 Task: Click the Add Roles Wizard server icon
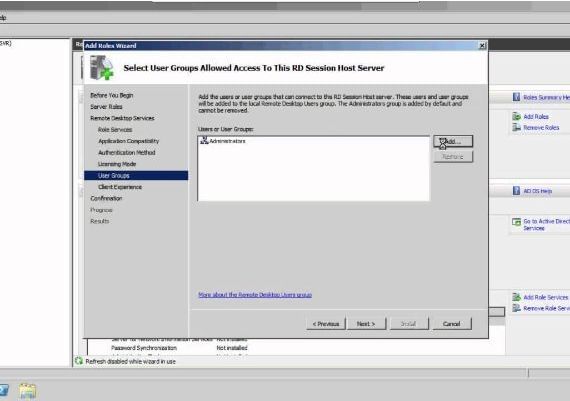click(x=102, y=68)
